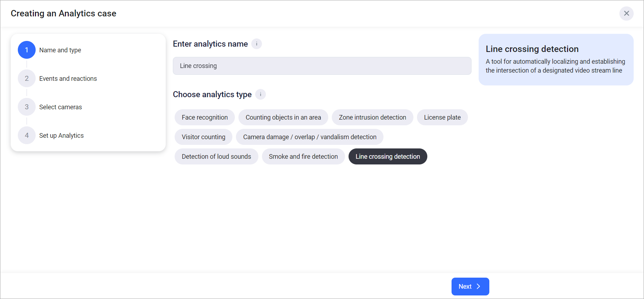Click the step 1 circle icon
This screenshot has width=644, height=299.
(27, 50)
